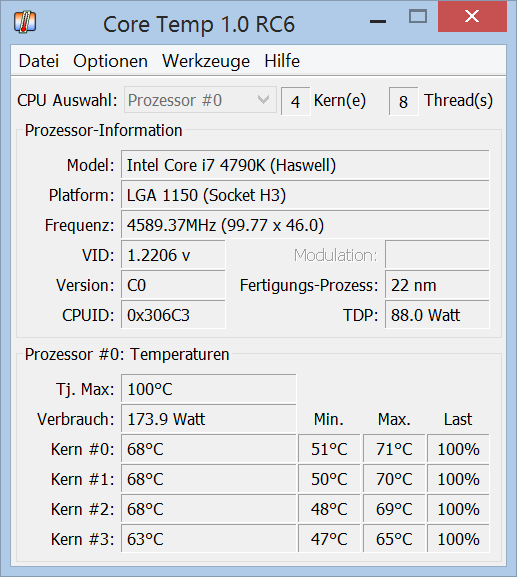Image resolution: width=517 pixels, height=577 pixels.
Task: Select the Platform field LGA 1150
Action: click(305, 195)
